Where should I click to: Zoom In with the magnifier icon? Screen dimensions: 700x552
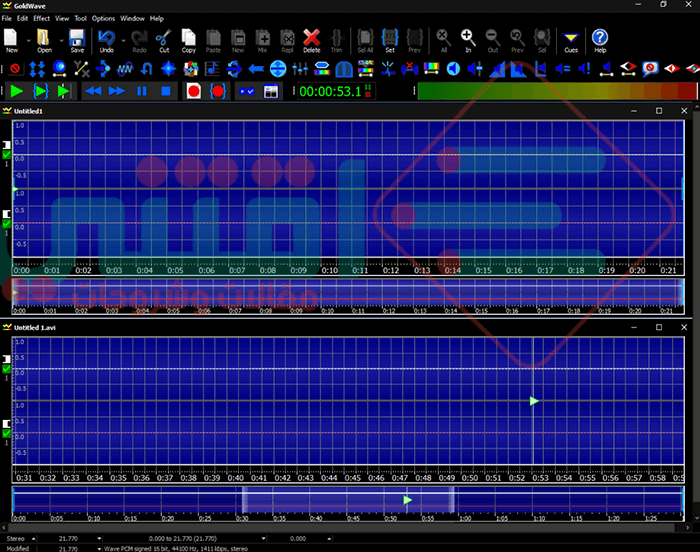(x=467, y=41)
